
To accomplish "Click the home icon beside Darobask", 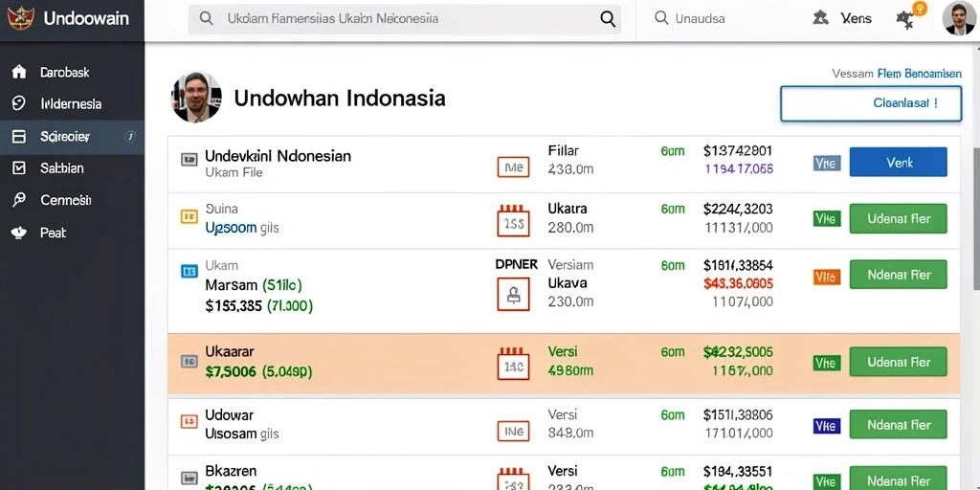I will (19, 72).
